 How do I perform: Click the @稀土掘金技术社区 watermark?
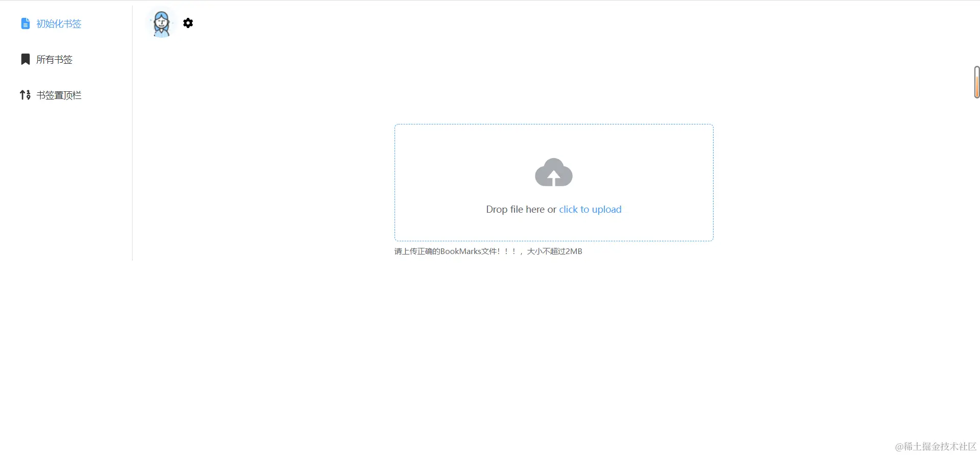[936, 446]
